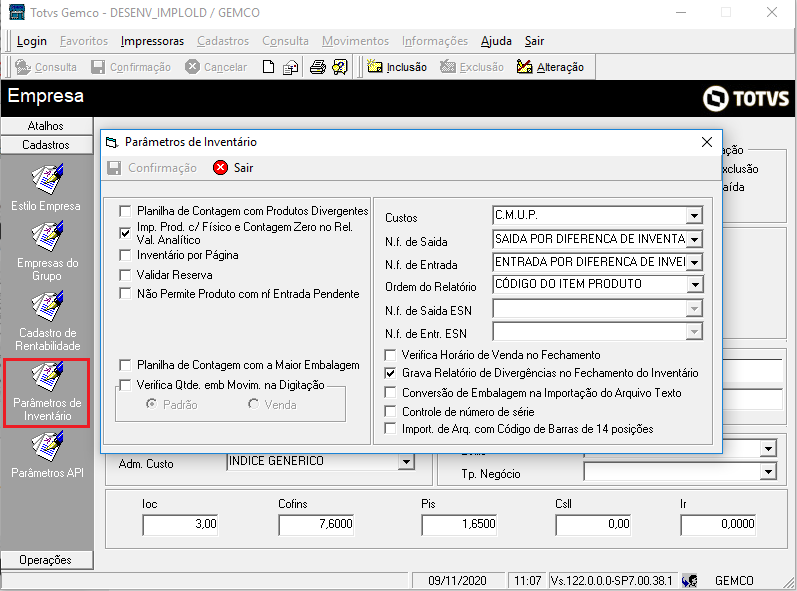Click the Cofins input field
This screenshot has width=797, height=591.
tap(316, 524)
